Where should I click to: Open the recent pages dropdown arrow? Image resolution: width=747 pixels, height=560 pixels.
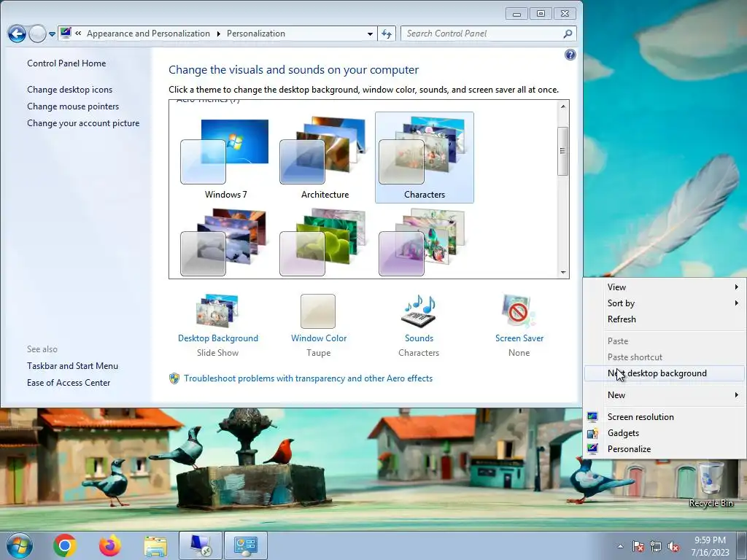(x=52, y=34)
